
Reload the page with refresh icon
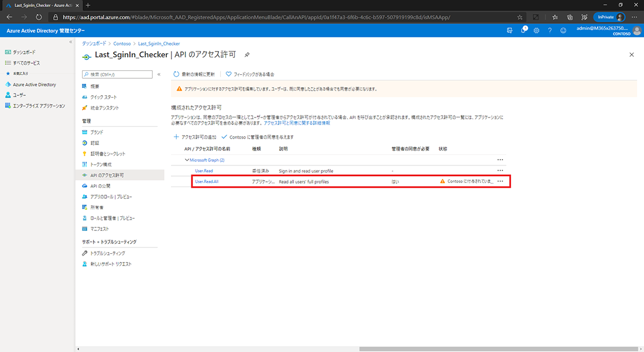coord(39,17)
